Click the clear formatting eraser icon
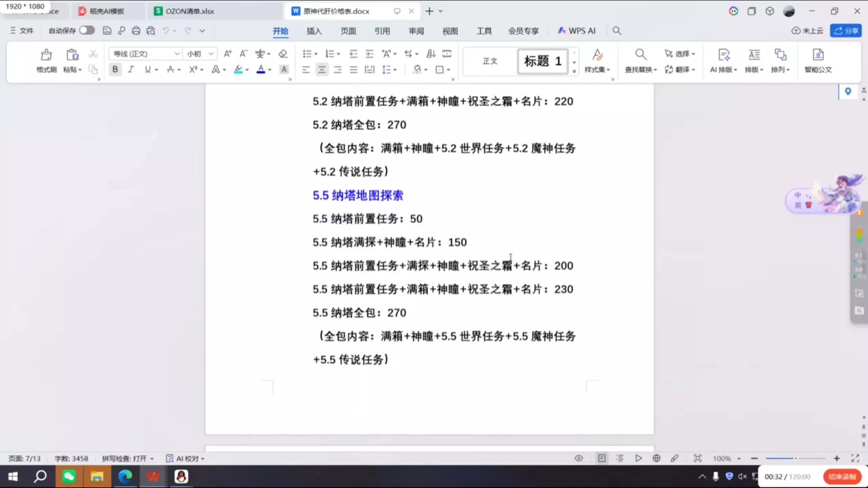This screenshot has height=488, width=868. (283, 54)
